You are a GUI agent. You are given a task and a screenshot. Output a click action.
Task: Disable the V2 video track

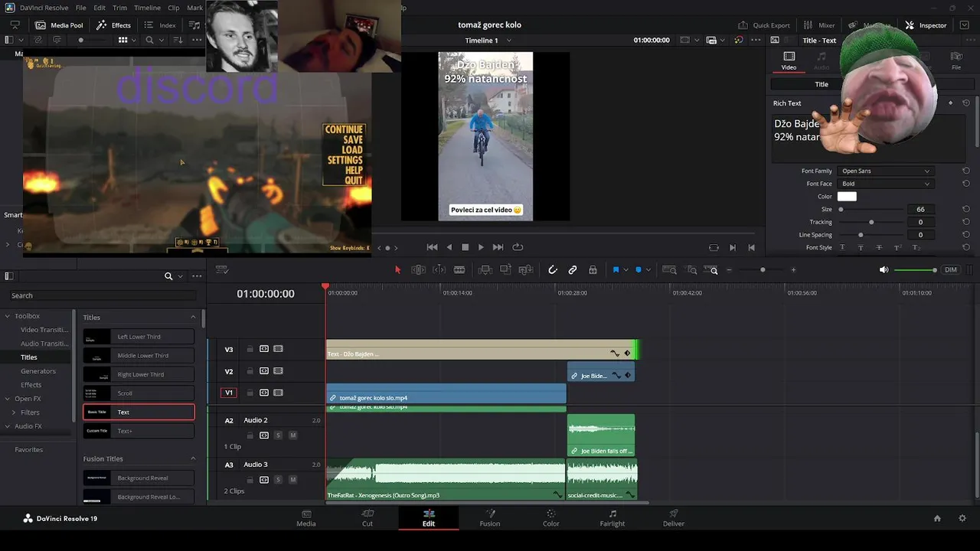[278, 371]
